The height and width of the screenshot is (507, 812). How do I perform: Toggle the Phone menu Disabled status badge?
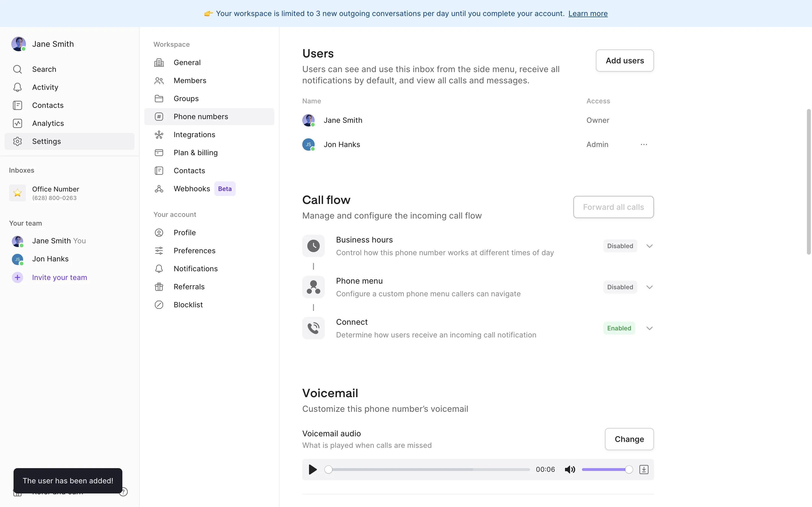tap(620, 287)
